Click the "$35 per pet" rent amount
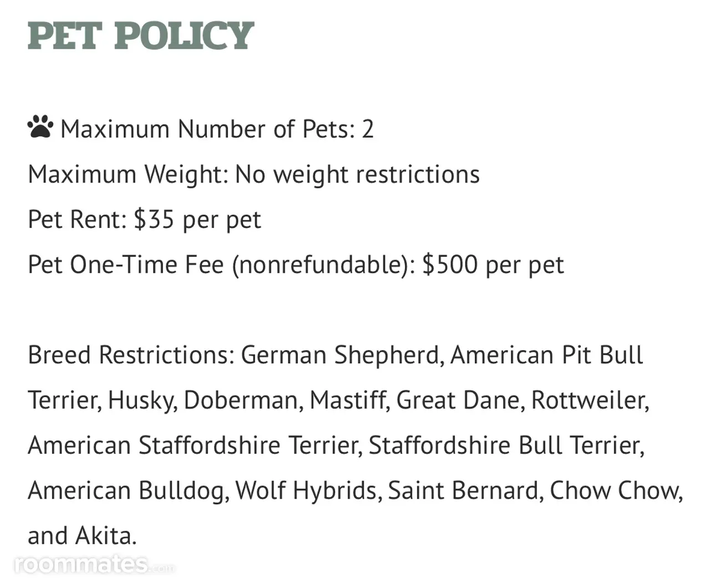This screenshot has height=588, width=710. 197,220
